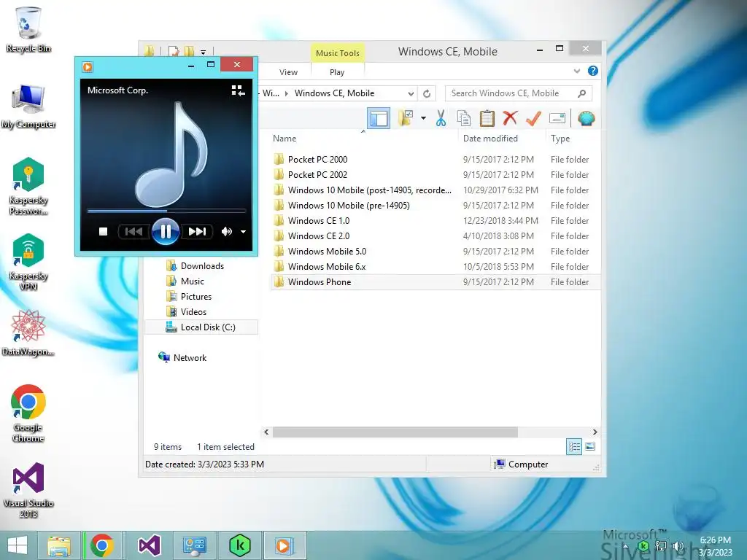This screenshot has height=560, width=747.
Task: Open dropdown arrow beside folder options icon
Action: tap(423, 118)
